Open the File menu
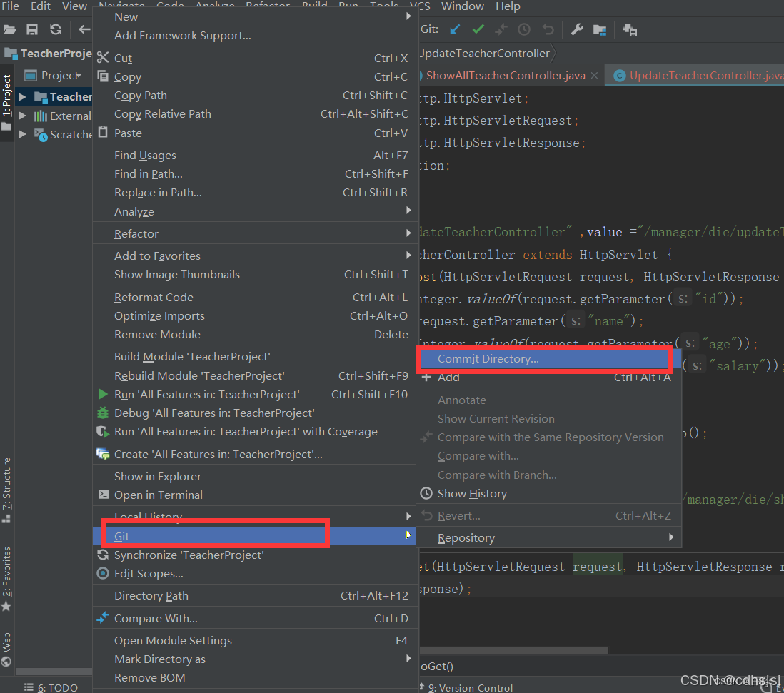 9,6
